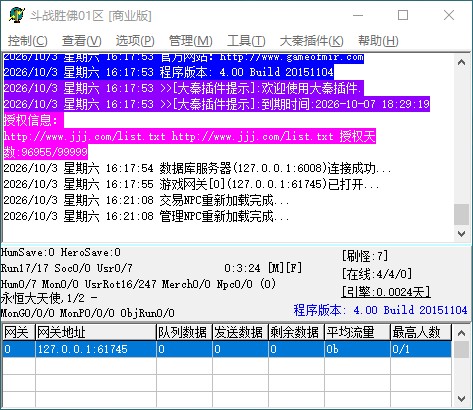Maximize the 斗战胜佛01区 window
The height and width of the screenshot is (410, 473).
tap(403, 15)
